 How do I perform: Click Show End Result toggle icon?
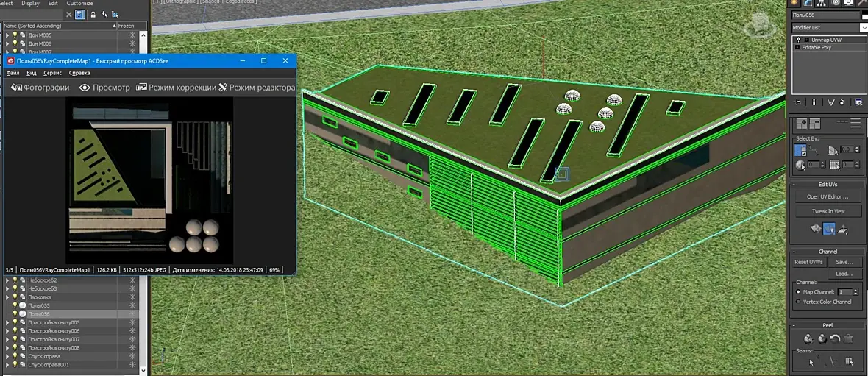click(x=814, y=102)
